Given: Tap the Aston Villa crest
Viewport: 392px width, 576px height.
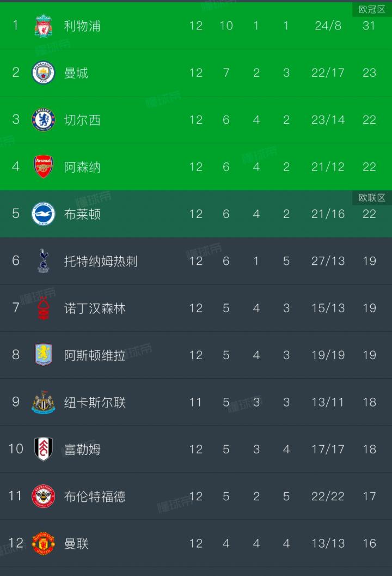Looking at the screenshot, I should coord(43,355).
